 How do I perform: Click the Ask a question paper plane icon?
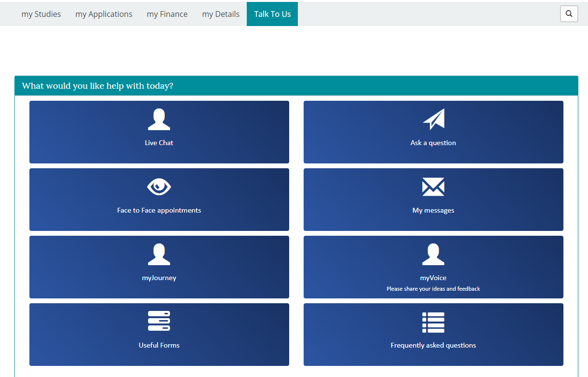point(433,120)
